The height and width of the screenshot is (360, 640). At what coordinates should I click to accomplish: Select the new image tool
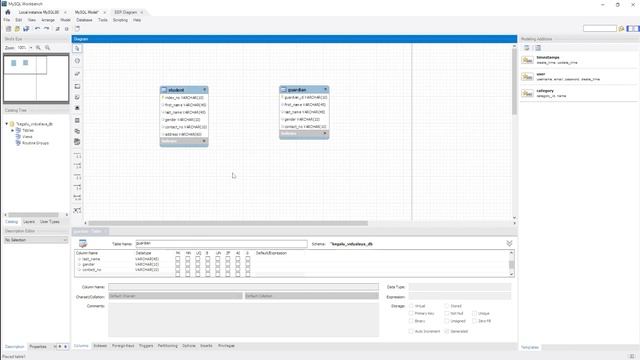coord(77,108)
